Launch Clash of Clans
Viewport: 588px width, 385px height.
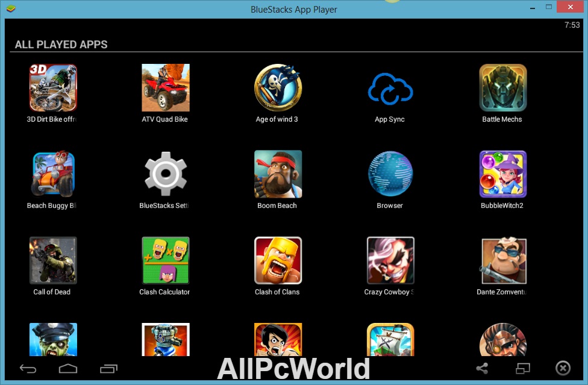pos(278,260)
